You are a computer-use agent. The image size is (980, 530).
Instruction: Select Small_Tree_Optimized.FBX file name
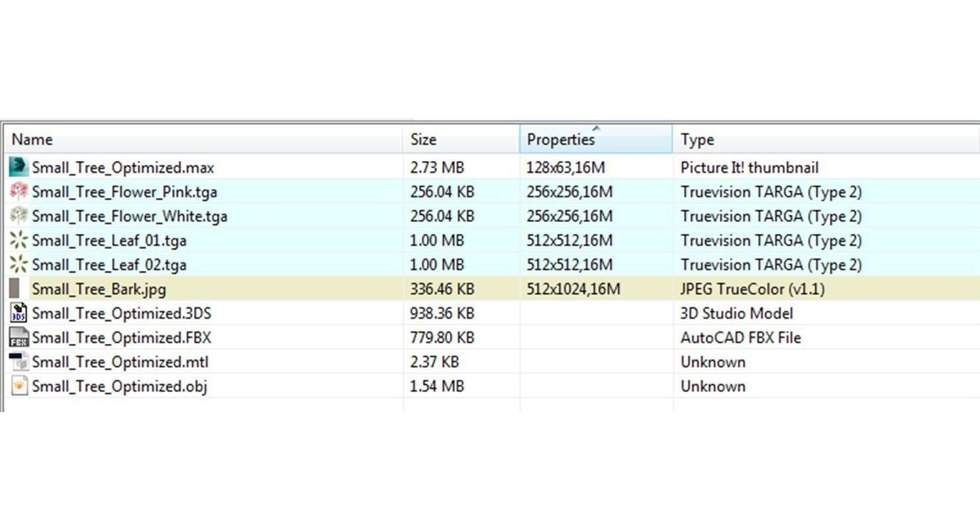(x=121, y=337)
